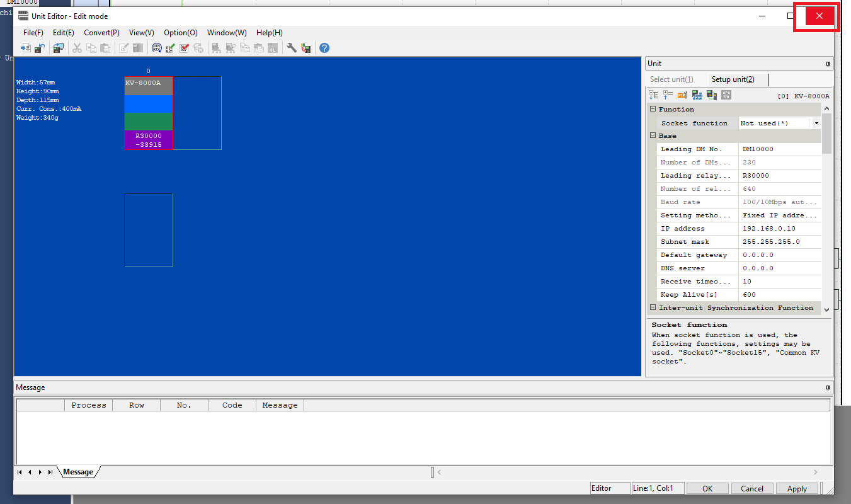This screenshot has height=504, width=851.
Task: Click the OPC UA settings icon
Action: coord(726,94)
